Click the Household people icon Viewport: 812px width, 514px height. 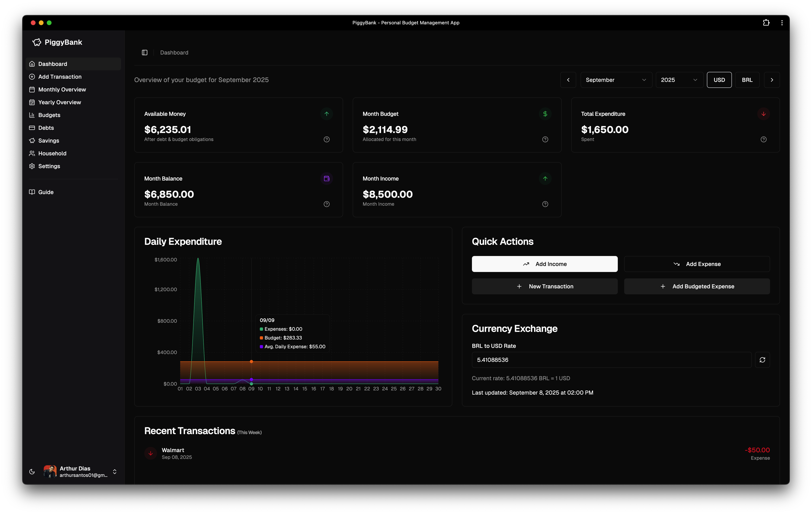click(x=32, y=154)
